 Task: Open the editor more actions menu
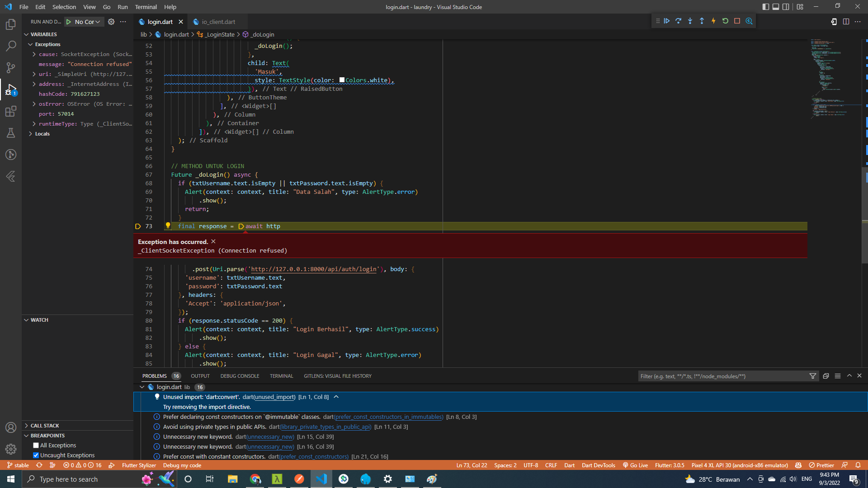point(858,22)
